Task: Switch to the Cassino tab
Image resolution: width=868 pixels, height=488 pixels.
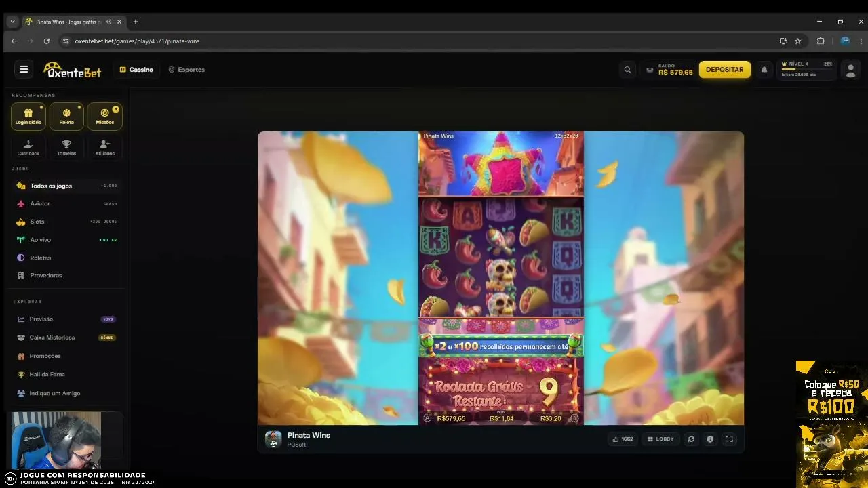Action: point(136,70)
